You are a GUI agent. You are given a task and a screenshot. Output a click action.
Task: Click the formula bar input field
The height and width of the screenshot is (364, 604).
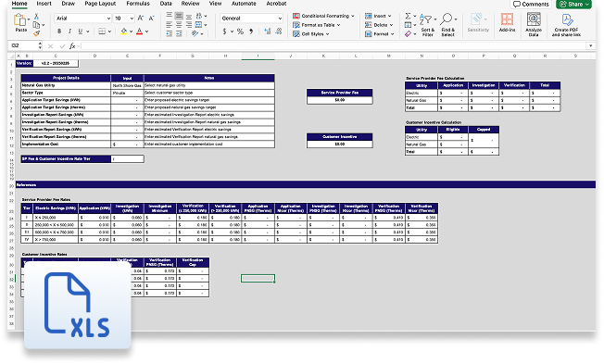coord(333,45)
